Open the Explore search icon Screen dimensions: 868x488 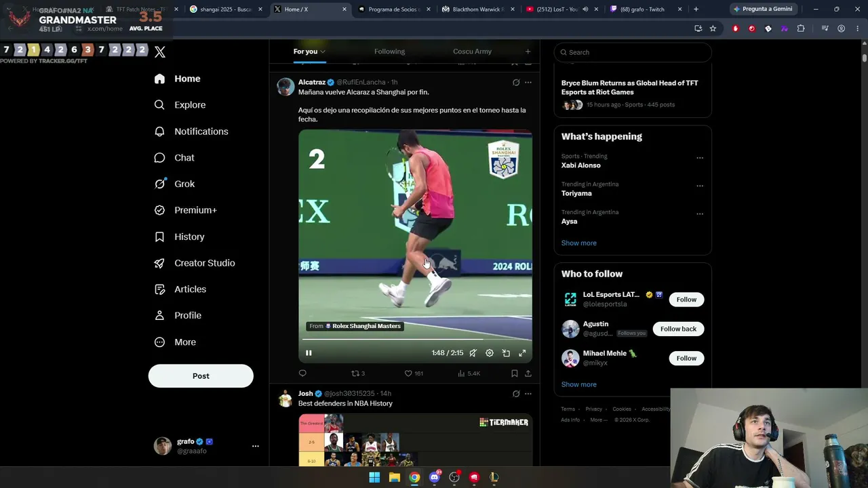click(159, 105)
